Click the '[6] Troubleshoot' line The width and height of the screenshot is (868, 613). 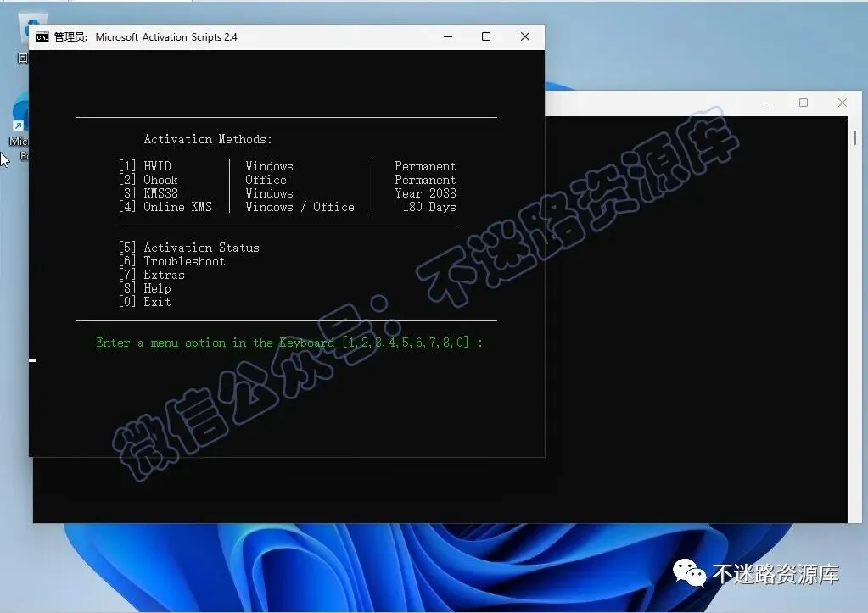(x=171, y=261)
